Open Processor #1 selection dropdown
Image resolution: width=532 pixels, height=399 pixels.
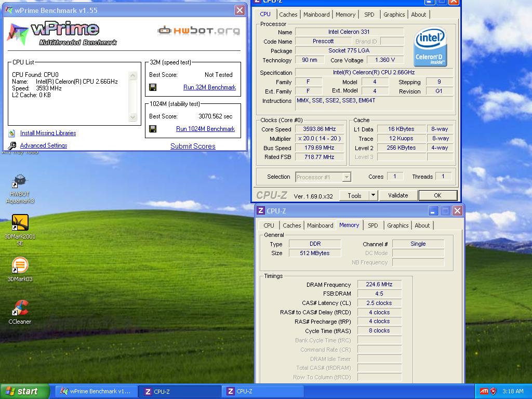point(323,177)
